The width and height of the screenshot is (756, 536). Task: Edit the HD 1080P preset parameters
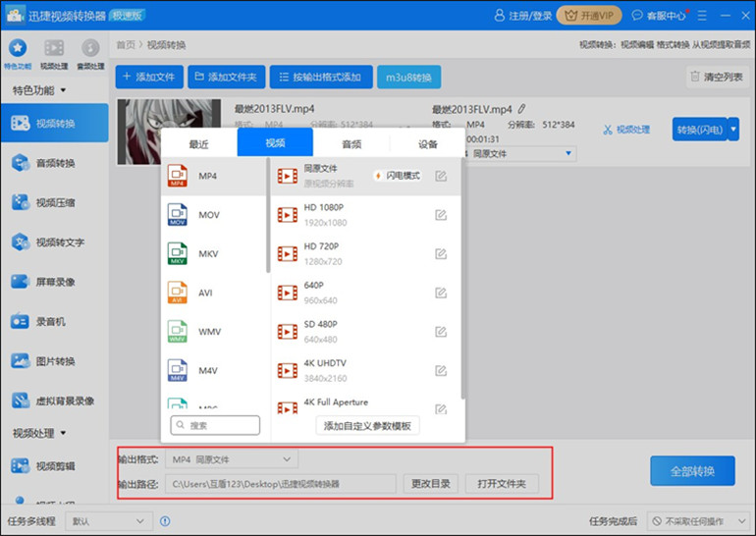click(441, 215)
